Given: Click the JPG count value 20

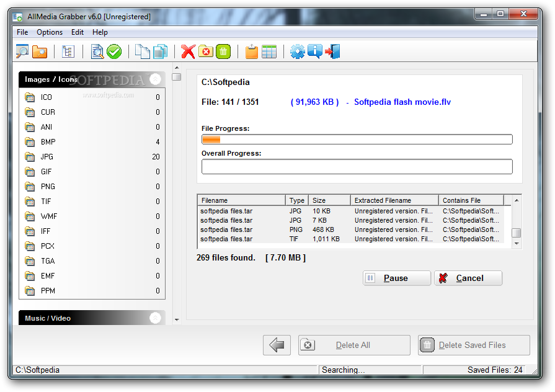Looking at the screenshot, I should pyautogui.click(x=156, y=156).
